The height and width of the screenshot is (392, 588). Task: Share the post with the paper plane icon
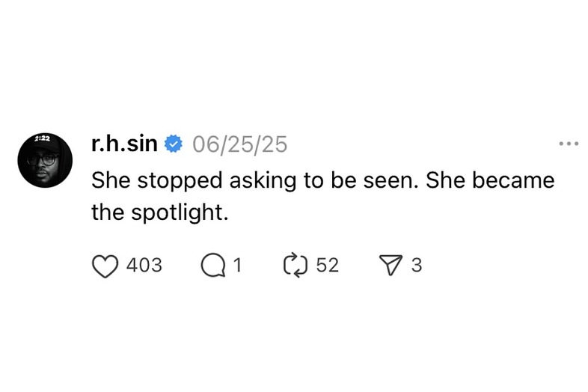pos(392,266)
